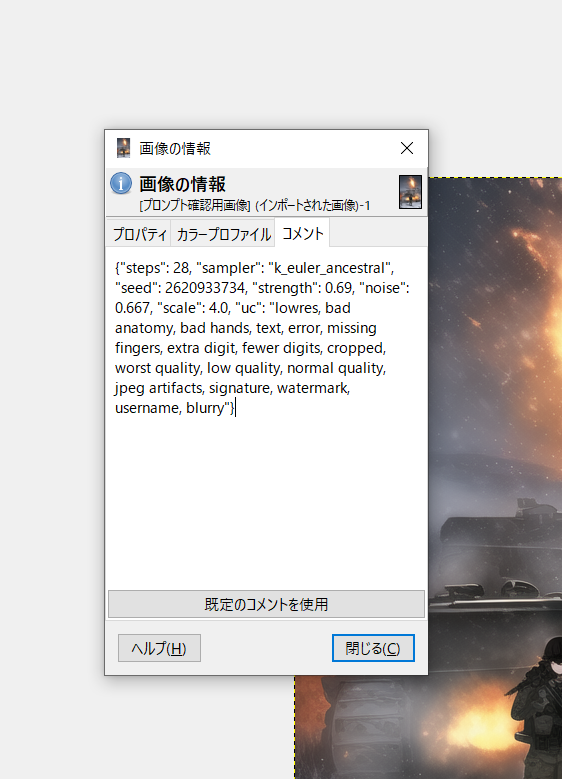Open the カラープロファイル tab
Screen dimensions: 562x779
pos(223,234)
